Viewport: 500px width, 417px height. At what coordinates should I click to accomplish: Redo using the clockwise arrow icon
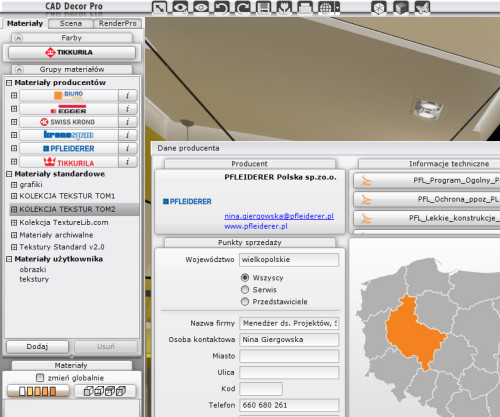243,7
